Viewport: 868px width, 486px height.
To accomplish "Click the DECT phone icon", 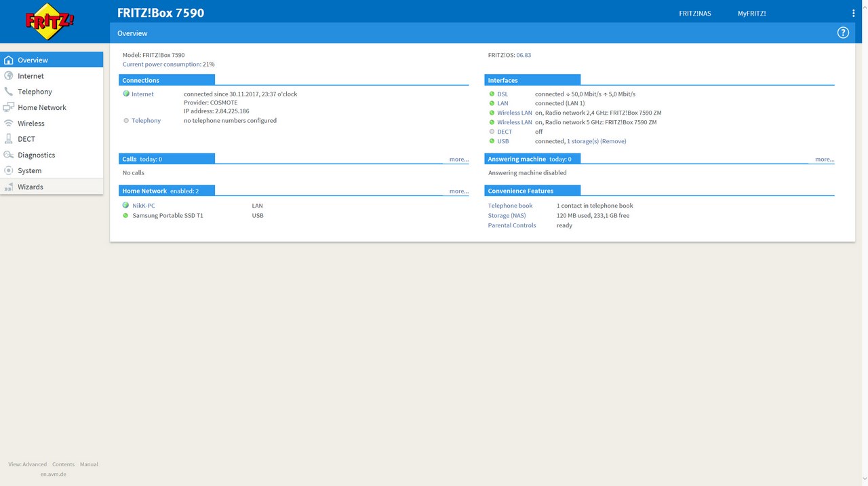I will (x=9, y=139).
